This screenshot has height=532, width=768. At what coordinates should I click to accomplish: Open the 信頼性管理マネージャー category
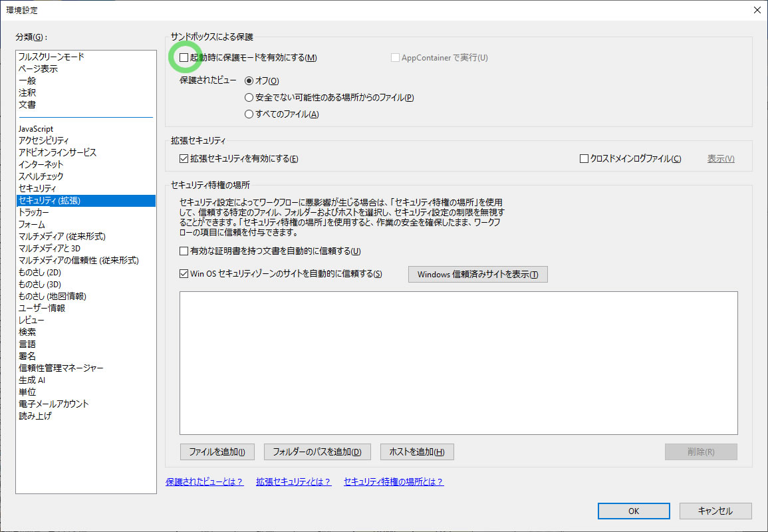(61, 368)
